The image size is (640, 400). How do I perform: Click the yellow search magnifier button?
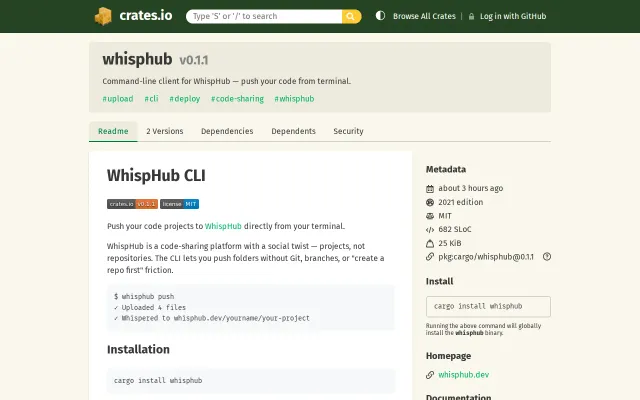click(351, 16)
